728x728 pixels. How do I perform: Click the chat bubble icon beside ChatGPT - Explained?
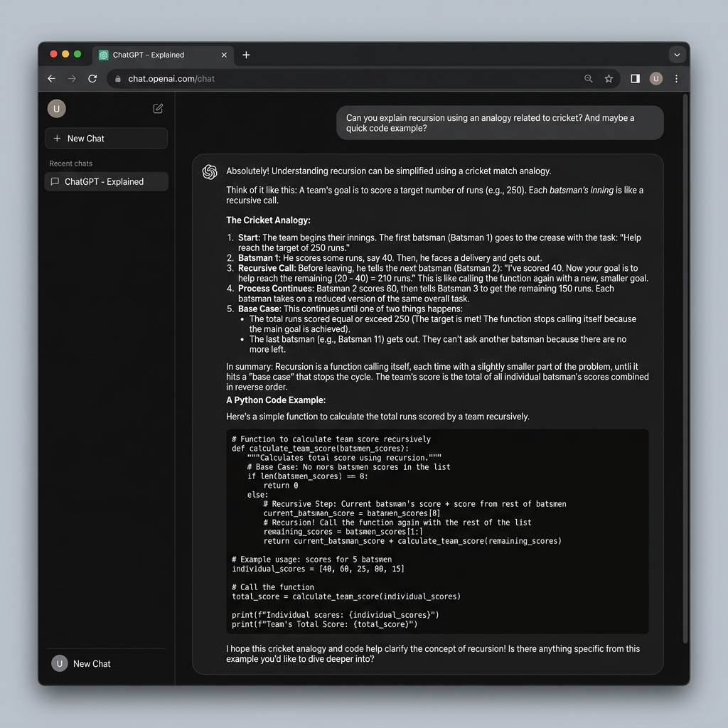(55, 181)
